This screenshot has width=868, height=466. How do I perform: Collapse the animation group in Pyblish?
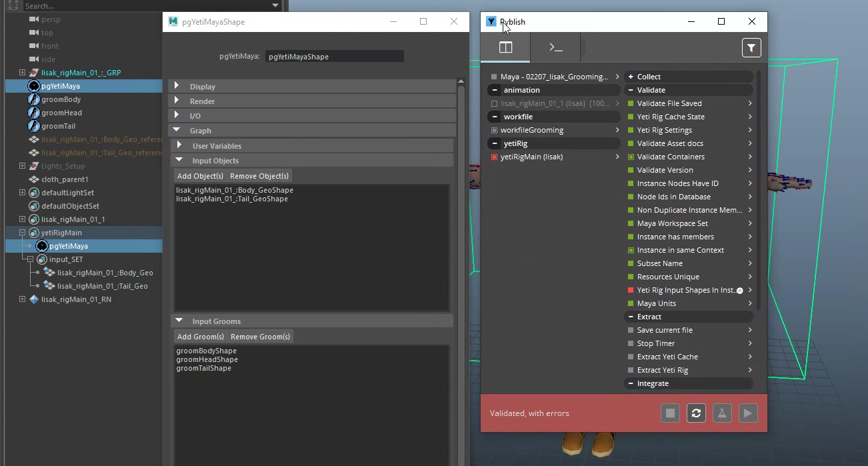495,90
